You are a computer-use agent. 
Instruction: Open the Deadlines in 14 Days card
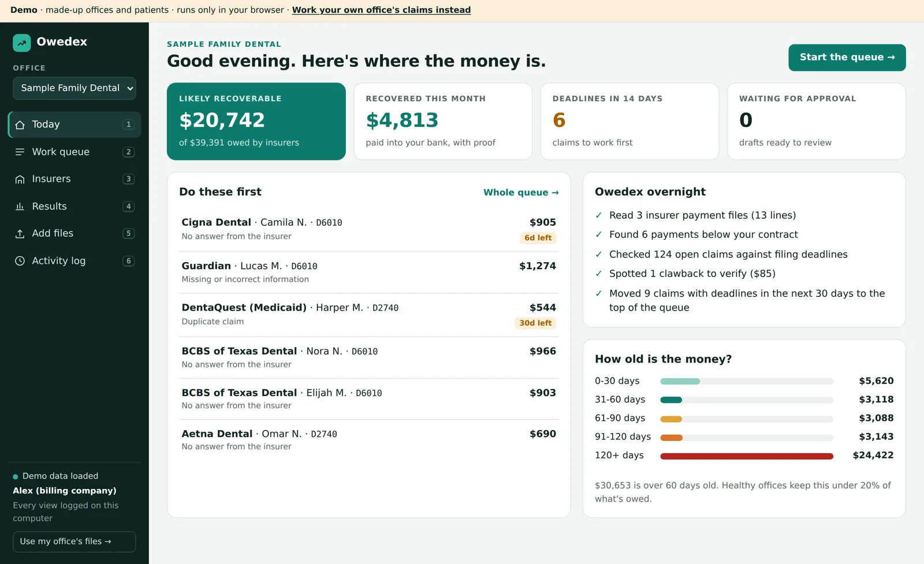click(x=629, y=121)
